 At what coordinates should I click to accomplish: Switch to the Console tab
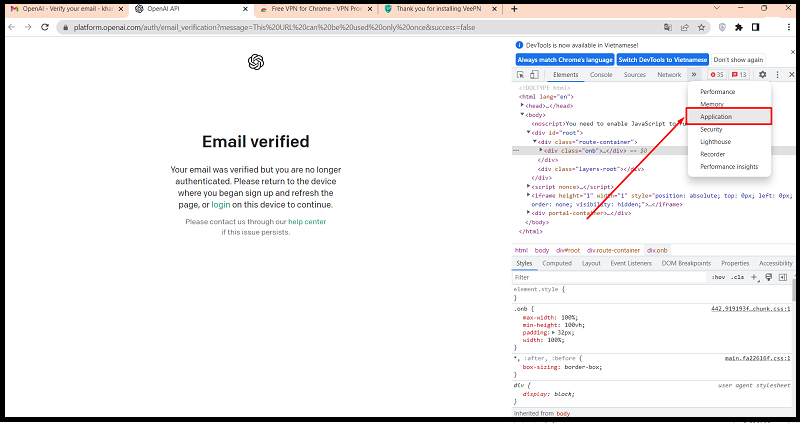tap(601, 75)
